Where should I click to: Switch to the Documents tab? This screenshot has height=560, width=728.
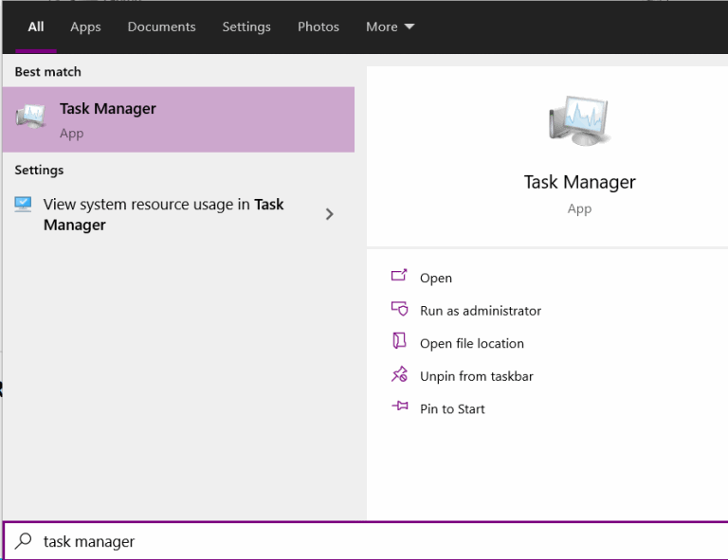click(x=161, y=27)
